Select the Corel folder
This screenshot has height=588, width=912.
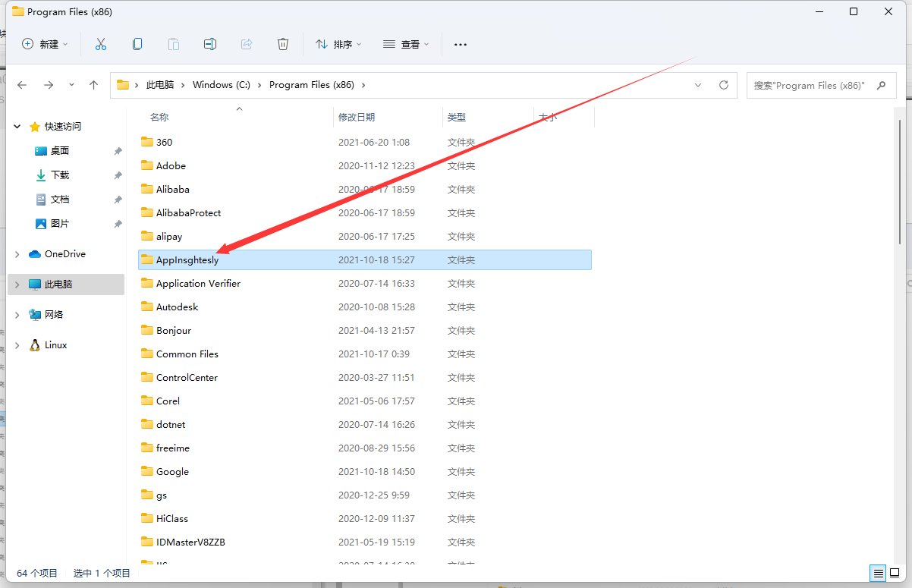click(x=168, y=401)
